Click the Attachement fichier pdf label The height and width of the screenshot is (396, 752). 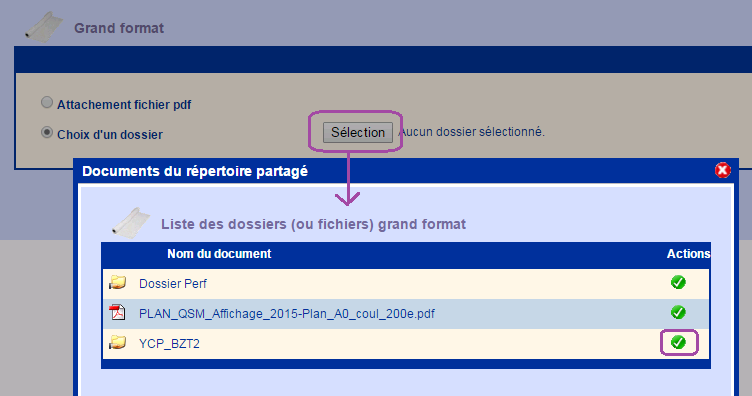click(124, 105)
